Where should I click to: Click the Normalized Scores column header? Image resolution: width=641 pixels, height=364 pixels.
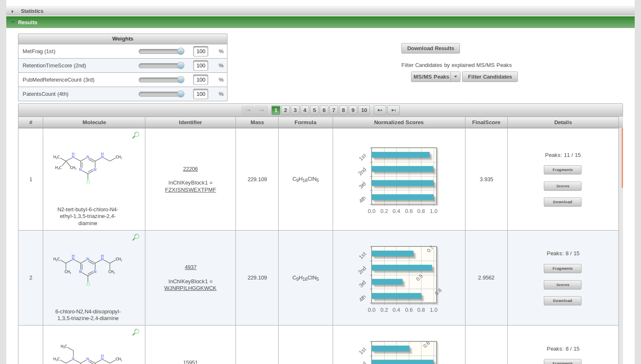[x=399, y=123]
